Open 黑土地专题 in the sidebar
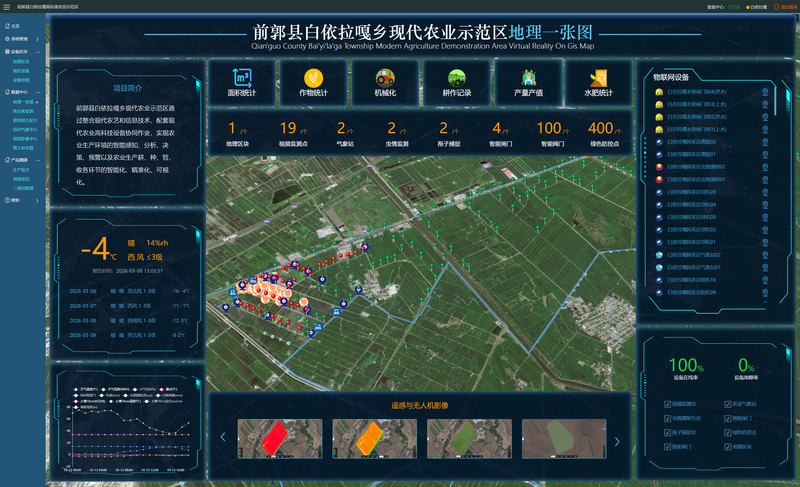This screenshot has width=800, height=487. pos(23,148)
